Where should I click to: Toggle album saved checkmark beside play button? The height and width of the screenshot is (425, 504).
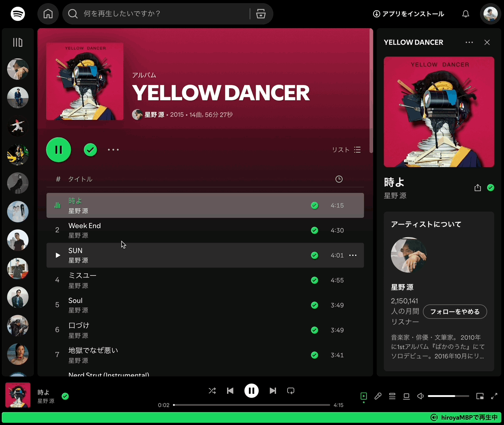point(90,150)
